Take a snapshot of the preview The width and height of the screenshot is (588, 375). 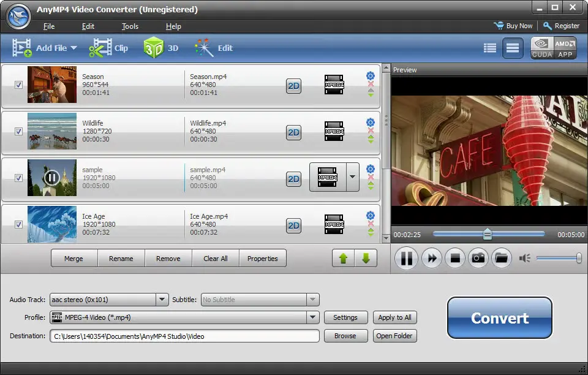click(478, 258)
